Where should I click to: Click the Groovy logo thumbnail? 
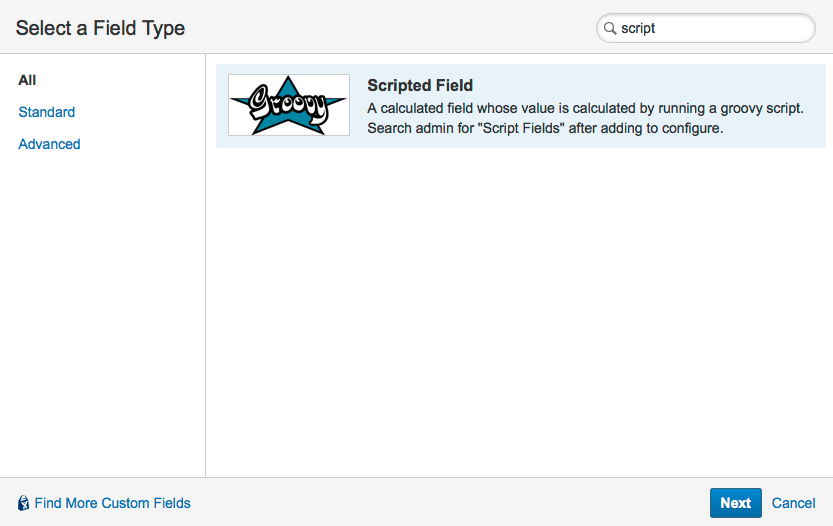tap(289, 105)
